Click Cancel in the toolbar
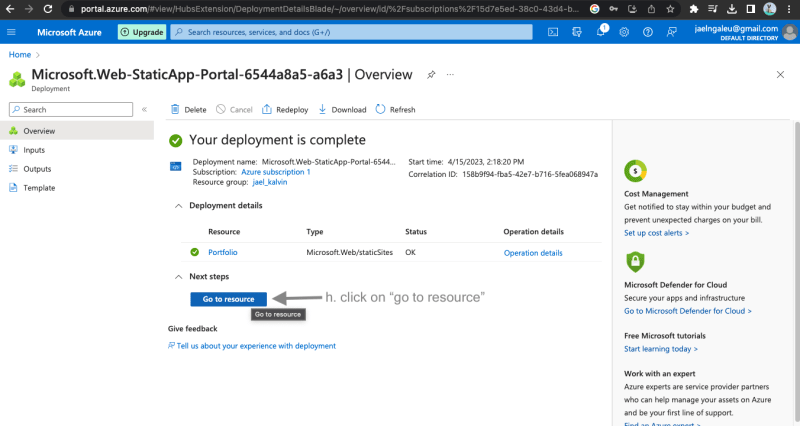This screenshot has height=426, width=800. (x=234, y=110)
